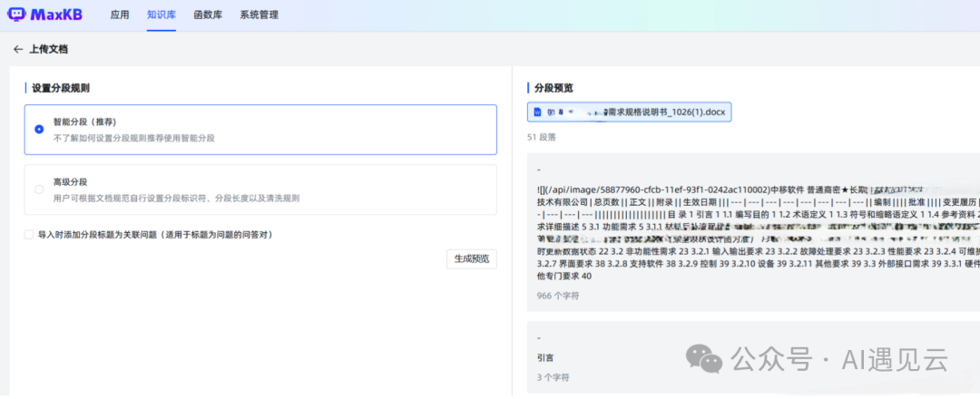The image size is (980, 399).
Task: Click the 不了解如何设置分段规则 description text
Action: tap(133, 138)
